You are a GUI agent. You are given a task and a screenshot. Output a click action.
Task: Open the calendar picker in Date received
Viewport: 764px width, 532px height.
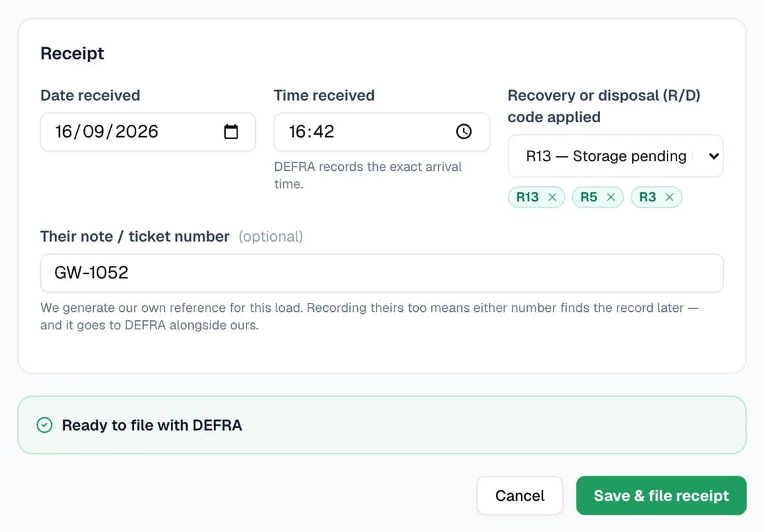(231, 131)
